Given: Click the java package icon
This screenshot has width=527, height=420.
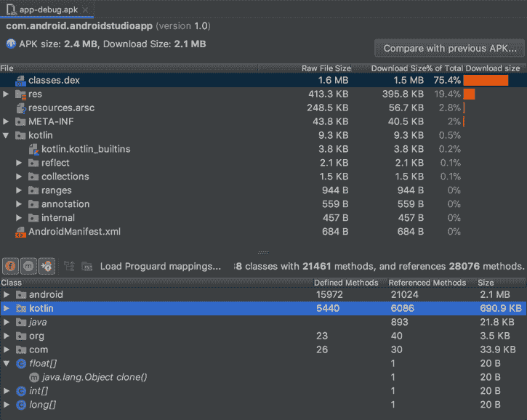Looking at the screenshot, I should (x=21, y=323).
